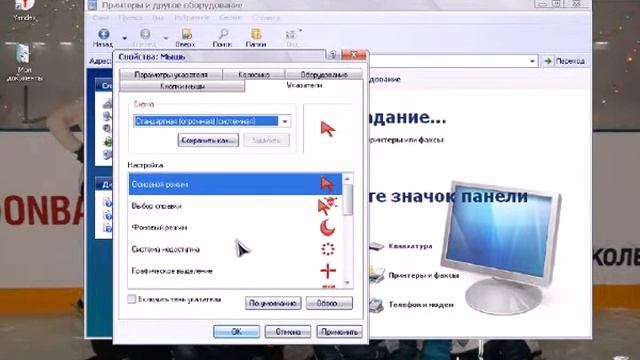
Task: Click the Printers and Faxes icon
Action: tap(376, 275)
